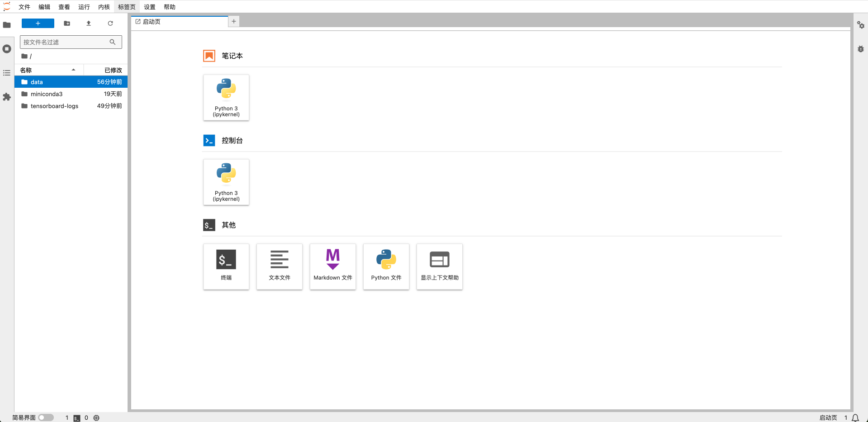Create a new 文本文件

280,266
